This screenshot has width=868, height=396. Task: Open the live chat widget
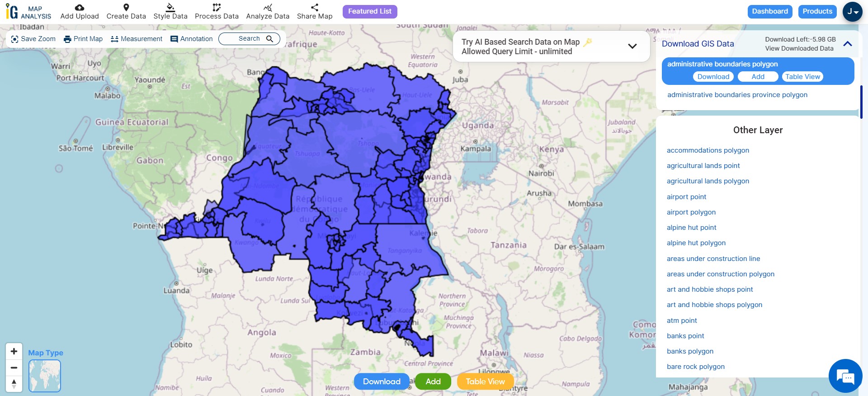(845, 376)
